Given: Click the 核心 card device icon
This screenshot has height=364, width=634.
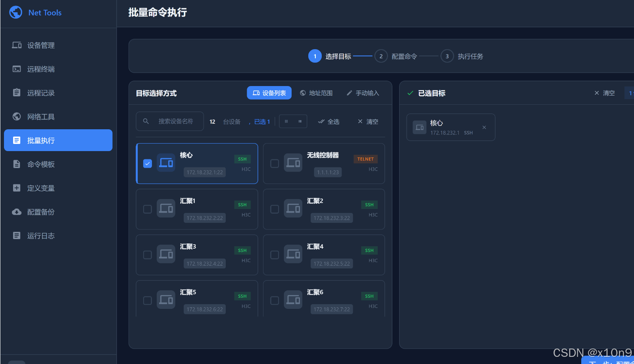Looking at the screenshot, I should (x=166, y=163).
